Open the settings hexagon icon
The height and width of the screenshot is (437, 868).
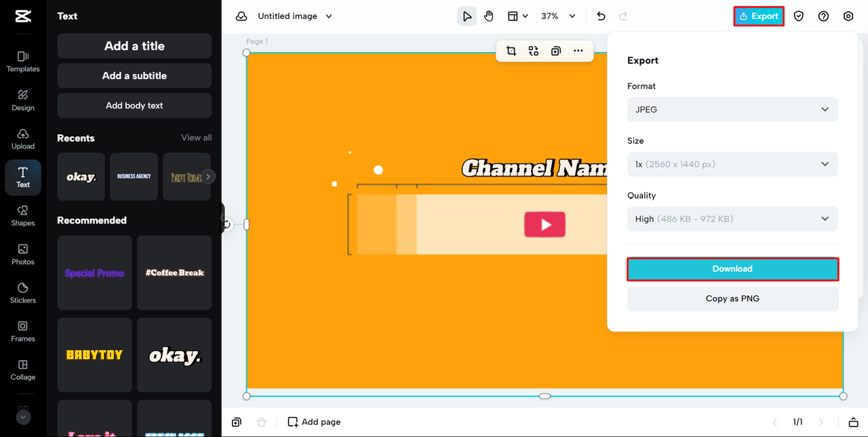[848, 16]
